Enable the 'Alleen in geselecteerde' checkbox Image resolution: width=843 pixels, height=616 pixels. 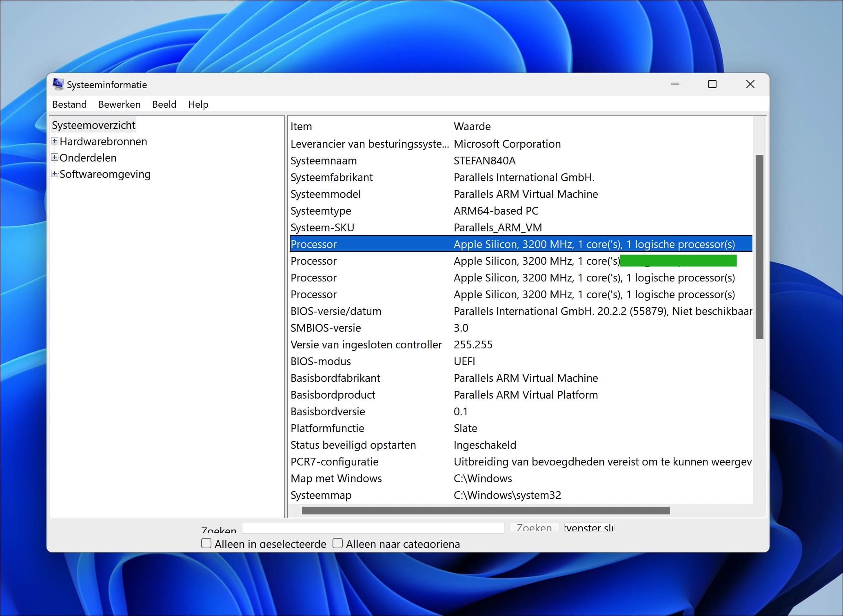point(206,543)
